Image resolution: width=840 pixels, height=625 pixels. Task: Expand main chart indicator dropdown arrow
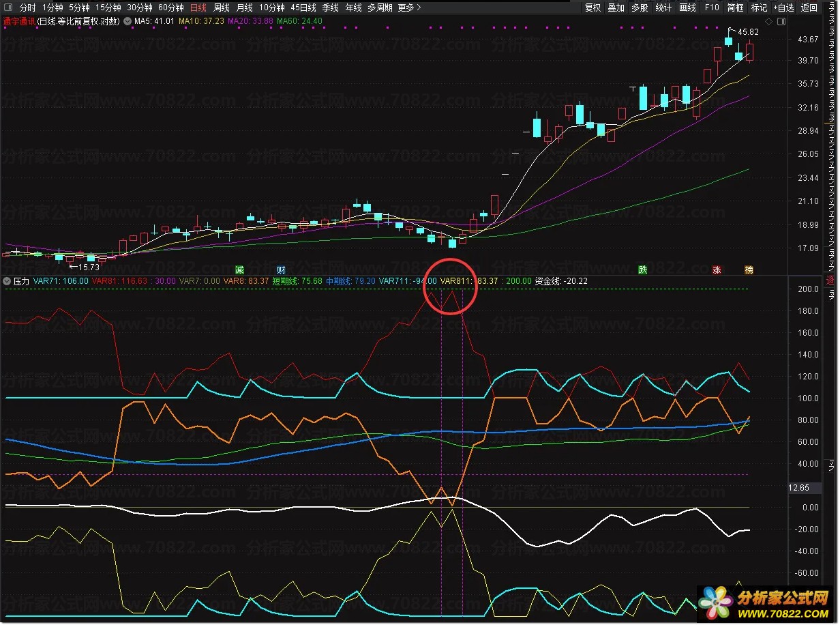tap(127, 21)
